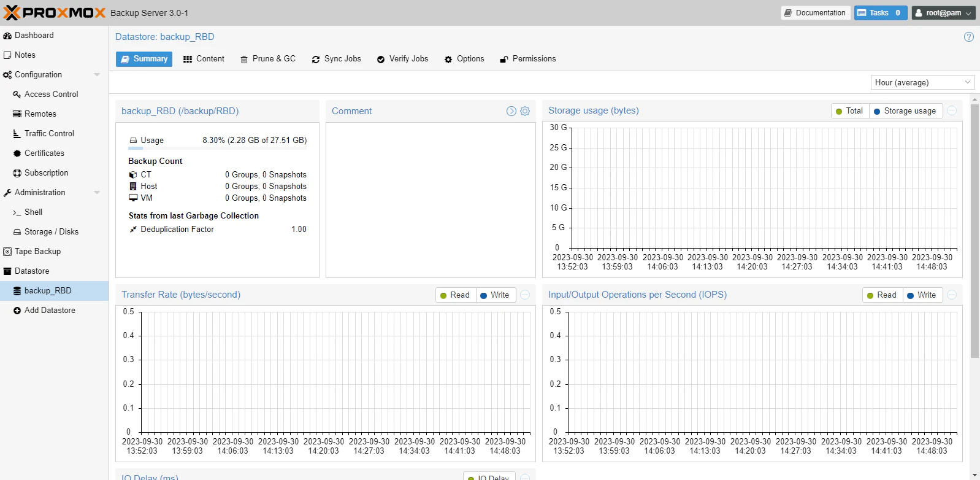Screen dimensions: 980x480
Task: Select the Verify Jobs tab
Action: pos(402,59)
